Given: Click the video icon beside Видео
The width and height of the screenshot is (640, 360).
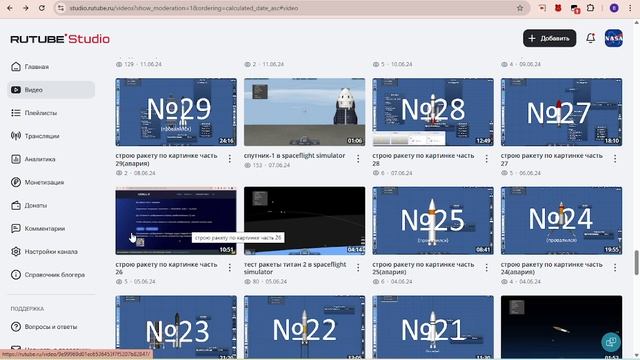Looking at the screenshot, I should pyautogui.click(x=16, y=90).
